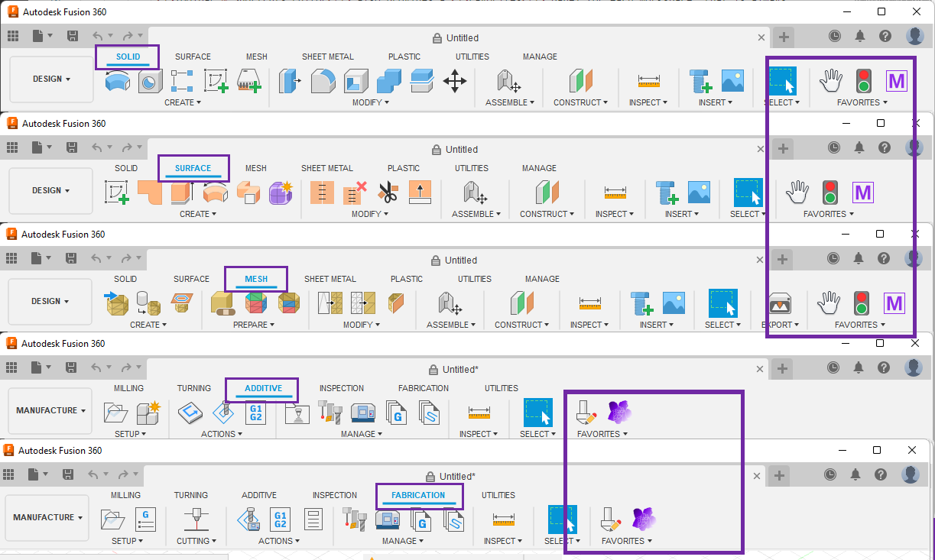935x560 pixels.
Task: Click the Extend icon with up arrow in SURFACE window
Action: (x=421, y=192)
